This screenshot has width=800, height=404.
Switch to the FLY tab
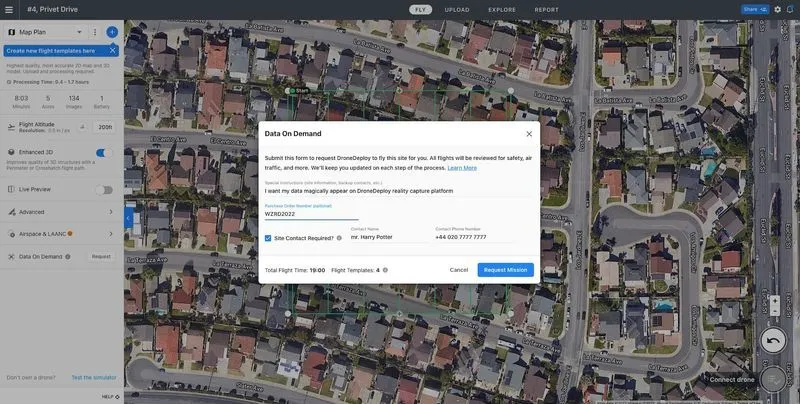[420, 10]
